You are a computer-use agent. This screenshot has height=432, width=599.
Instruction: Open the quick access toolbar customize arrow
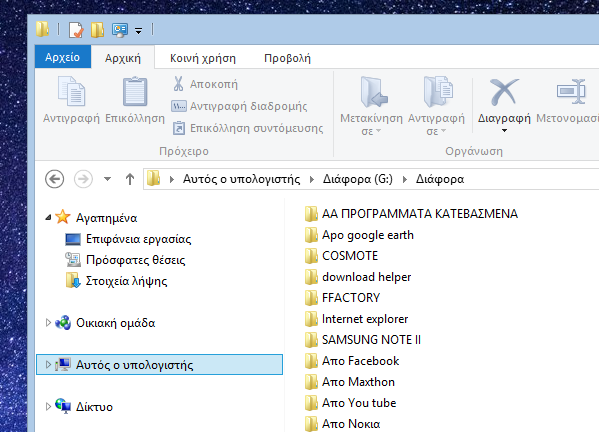(138, 31)
